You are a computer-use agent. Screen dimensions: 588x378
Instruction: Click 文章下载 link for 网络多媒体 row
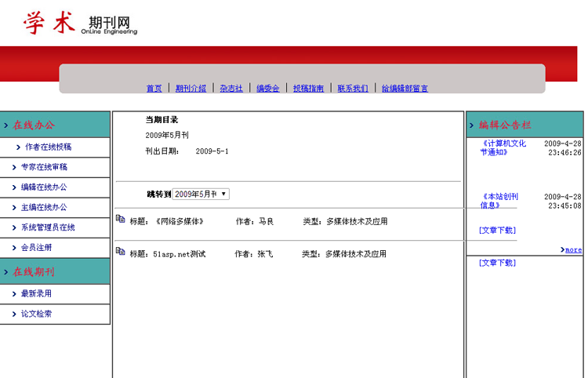[497, 231]
